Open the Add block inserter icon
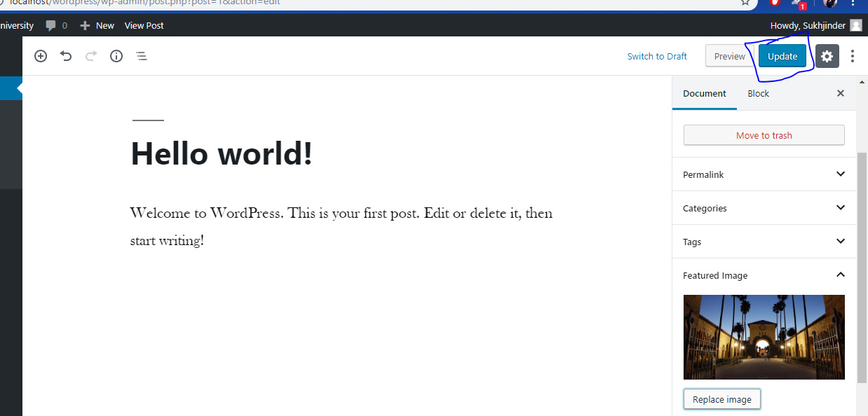868x416 pixels. click(x=41, y=56)
